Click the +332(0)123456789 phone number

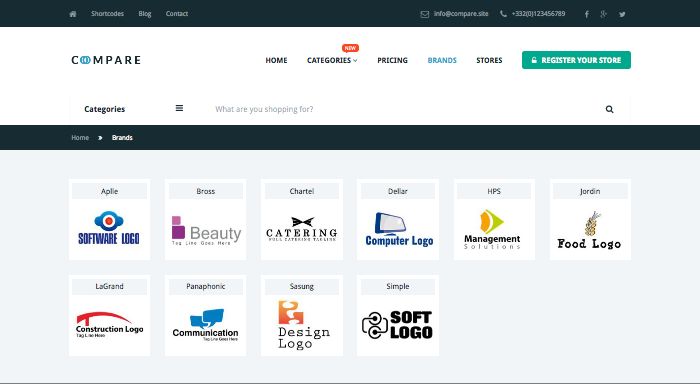click(x=538, y=14)
